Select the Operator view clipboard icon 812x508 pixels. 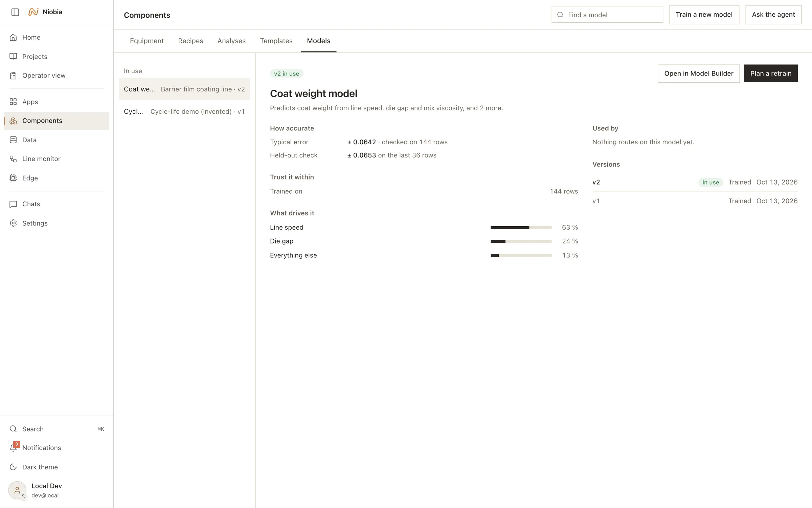coord(13,76)
